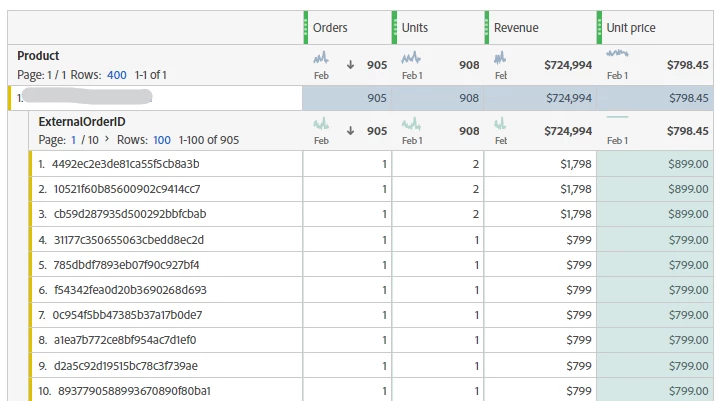Click sort descending arrow in Product Orders column
This screenshot has height=401, width=716.
coord(350,65)
